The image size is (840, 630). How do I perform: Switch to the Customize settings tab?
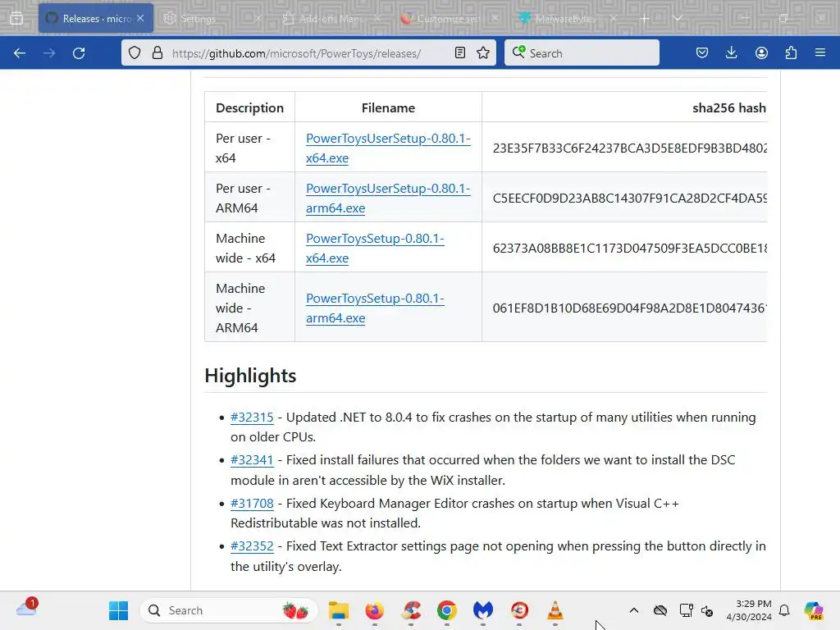[x=449, y=18]
